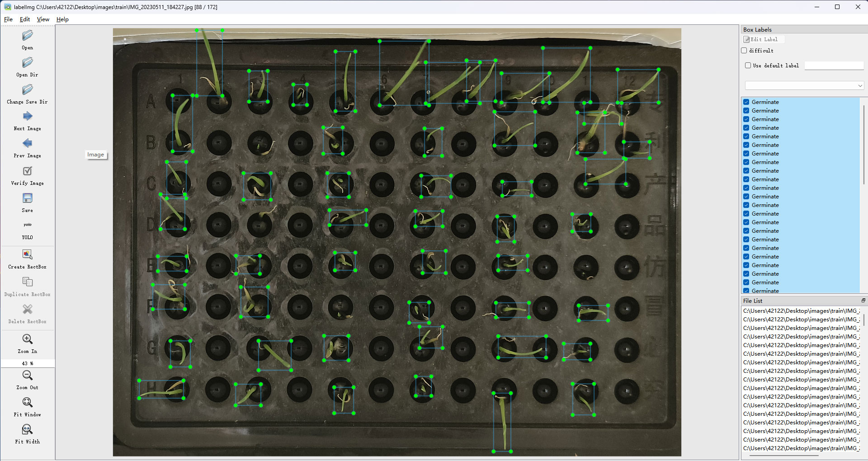Uncheck the second Germinate label checkbox
The width and height of the screenshot is (868, 461).
tap(746, 111)
